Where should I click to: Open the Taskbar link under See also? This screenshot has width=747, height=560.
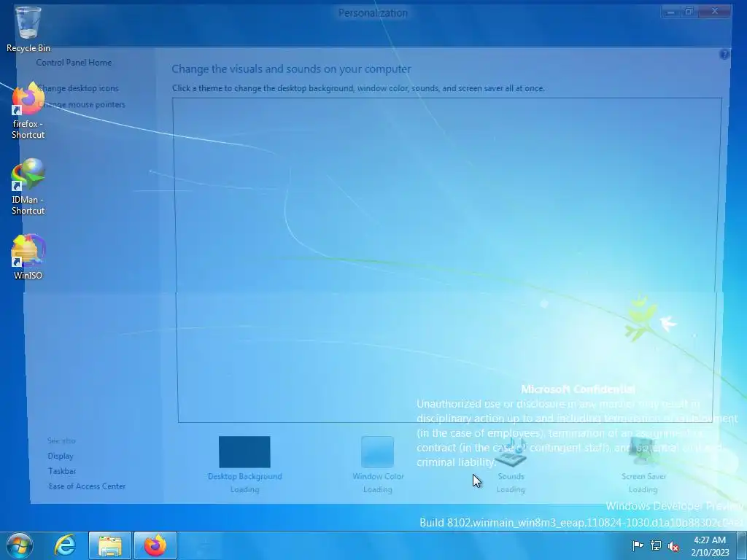click(x=62, y=471)
